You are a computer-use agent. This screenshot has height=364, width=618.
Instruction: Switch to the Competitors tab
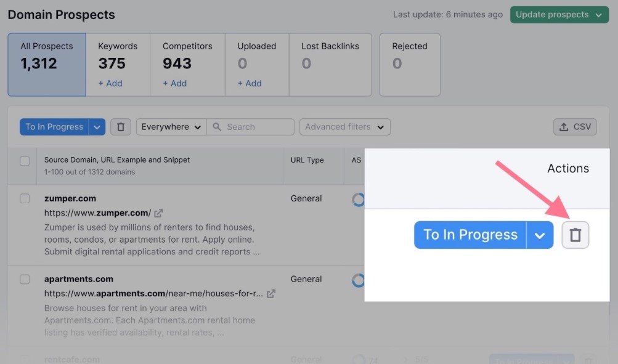(187, 65)
